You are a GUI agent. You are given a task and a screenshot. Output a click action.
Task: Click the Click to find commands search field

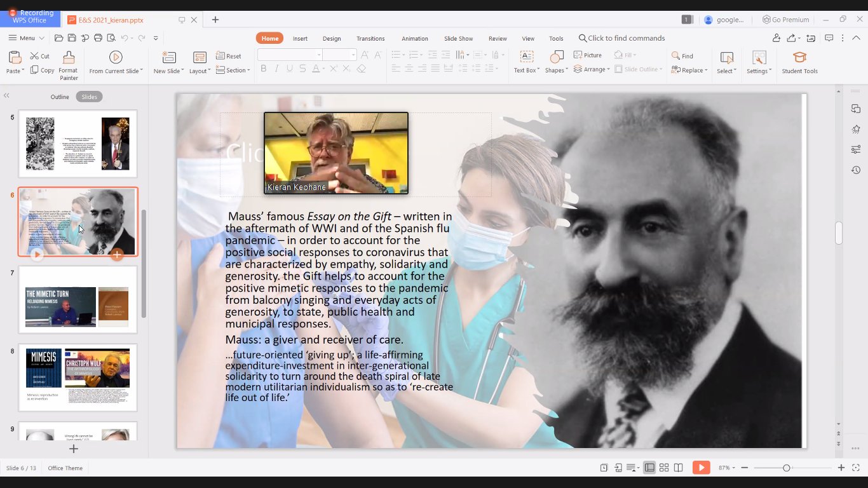pyautogui.click(x=622, y=38)
